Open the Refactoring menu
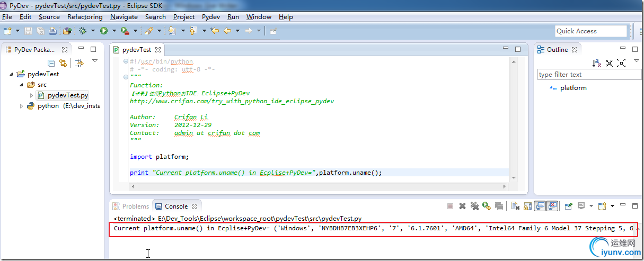644x261 pixels. 85,17
